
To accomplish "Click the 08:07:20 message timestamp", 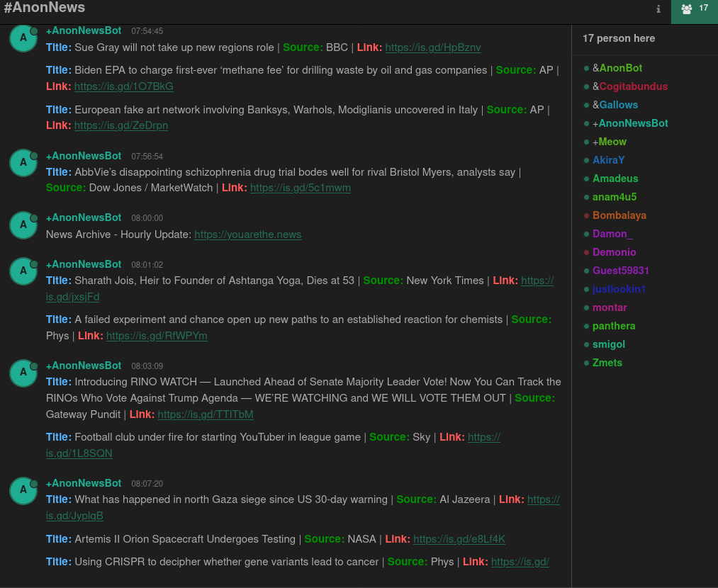I will pos(147,484).
